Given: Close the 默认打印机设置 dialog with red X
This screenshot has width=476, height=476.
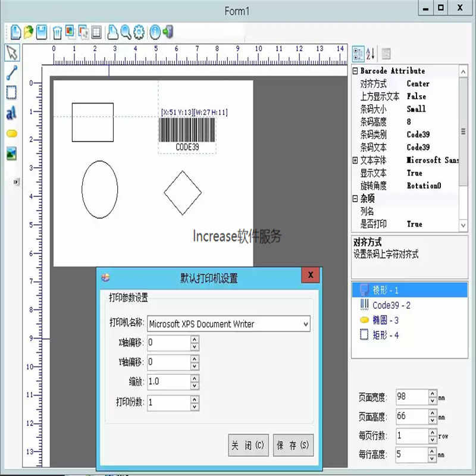Looking at the screenshot, I should pos(311,275).
